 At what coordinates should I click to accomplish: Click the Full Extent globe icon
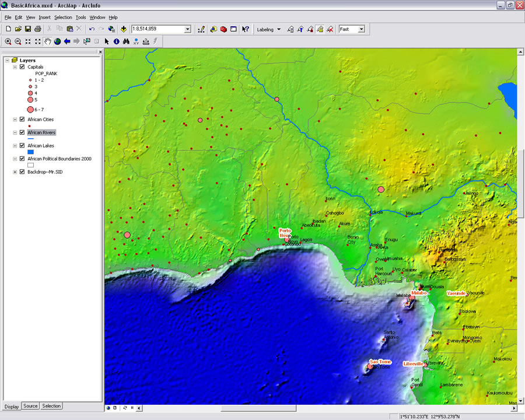point(58,41)
